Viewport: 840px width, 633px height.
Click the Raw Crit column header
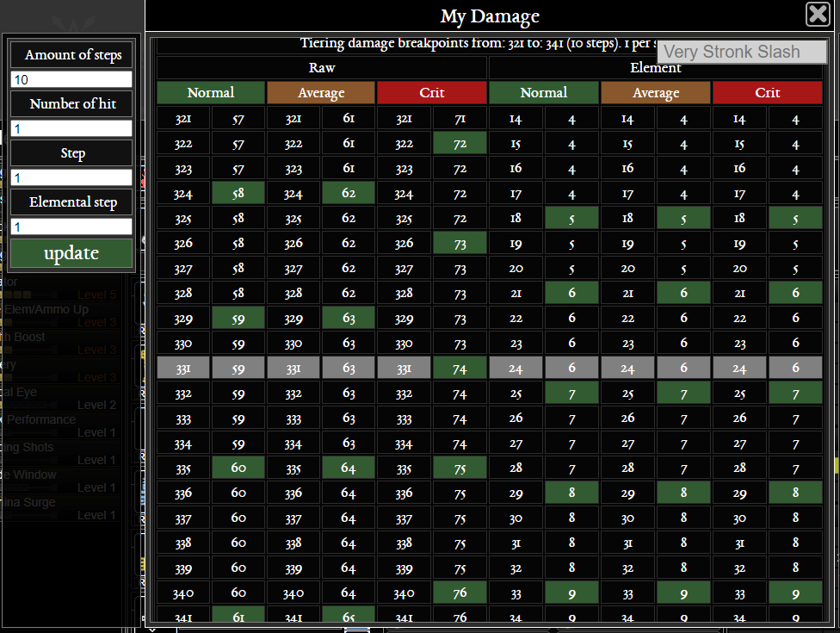[x=432, y=93]
